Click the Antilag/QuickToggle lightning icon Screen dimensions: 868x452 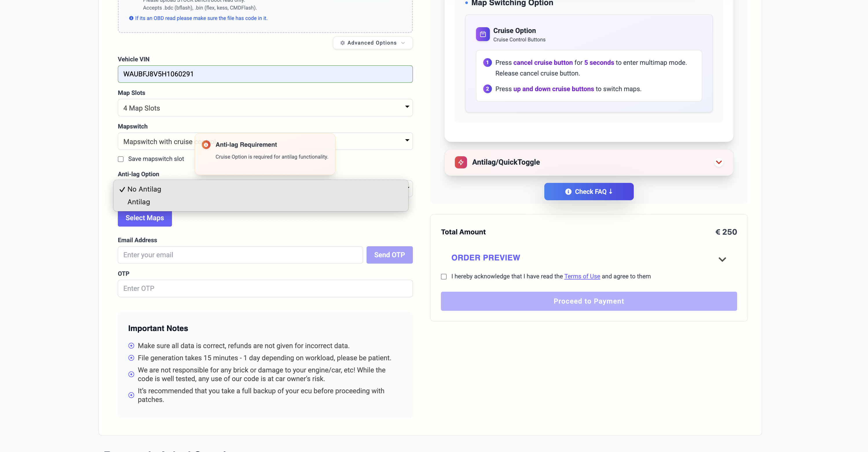(x=461, y=162)
